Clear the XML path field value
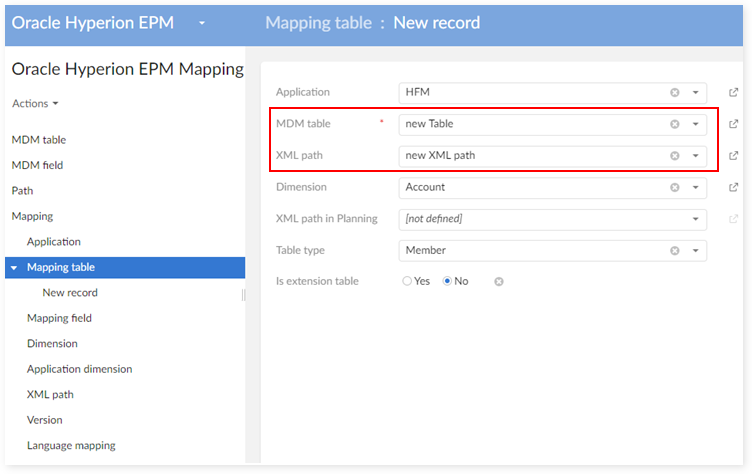Viewport: 752px width, 474px height. pyautogui.click(x=674, y=156)
